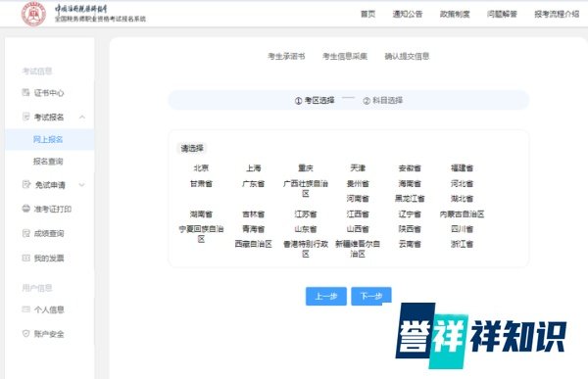Open 政策制度 in top navigation
This screenshot has width=588, height=379.
(x=455, y=15)
